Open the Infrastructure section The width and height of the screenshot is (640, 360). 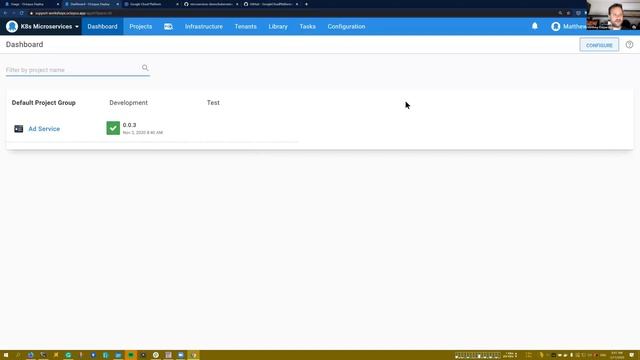click(204, 27)
